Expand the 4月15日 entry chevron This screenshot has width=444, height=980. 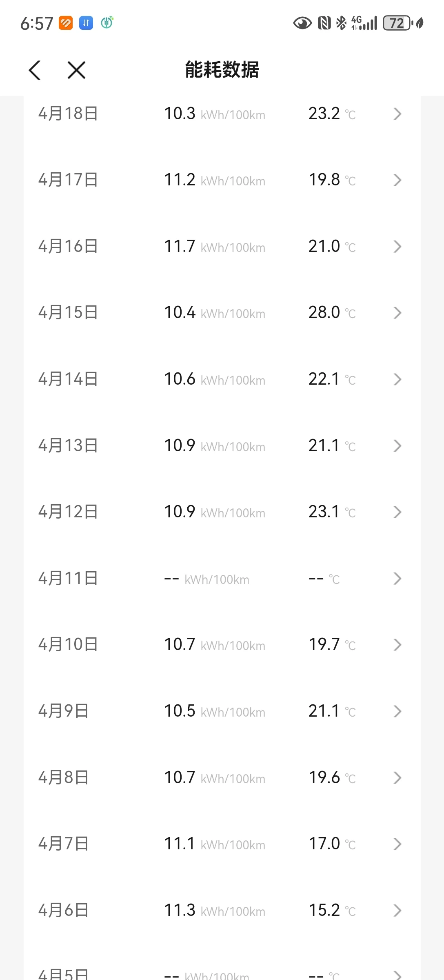397,313
